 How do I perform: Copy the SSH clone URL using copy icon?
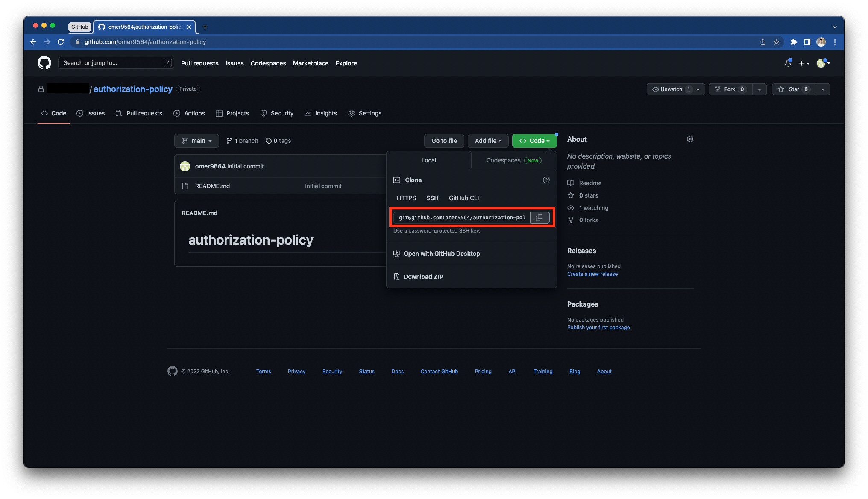tap(539, 217)
